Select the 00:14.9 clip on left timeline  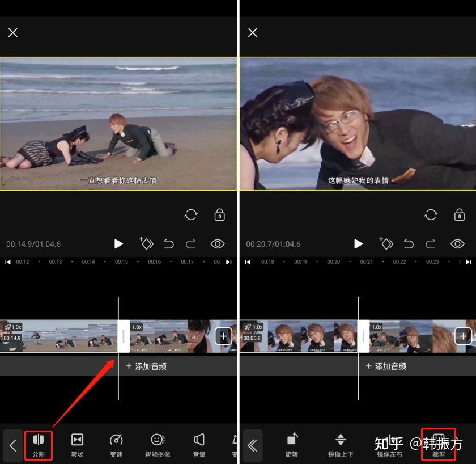click(x=58, y=336)
